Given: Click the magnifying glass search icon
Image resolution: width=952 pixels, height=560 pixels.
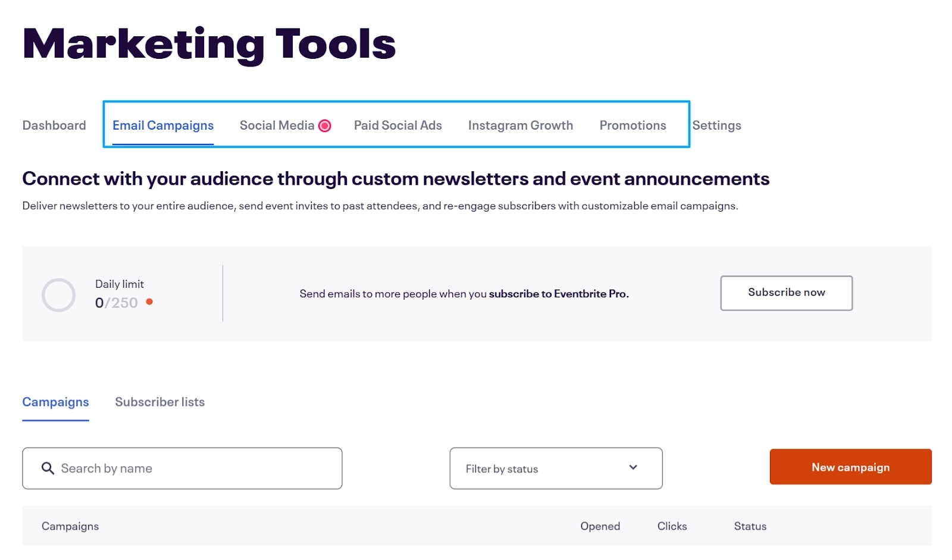Looking at the screenshot, I should coord(48,468).
